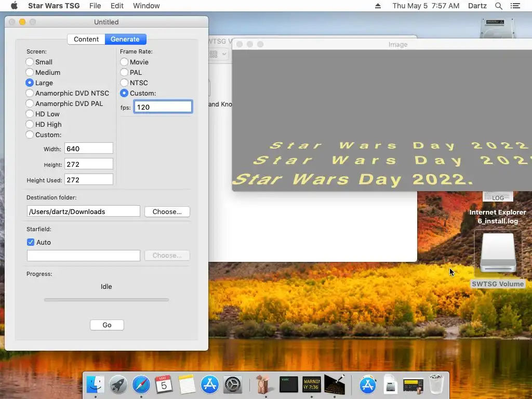Click Star Wars TSG crawl icon in Dock
The width and height of the screenshot is (532, 399).
point(335,385)
